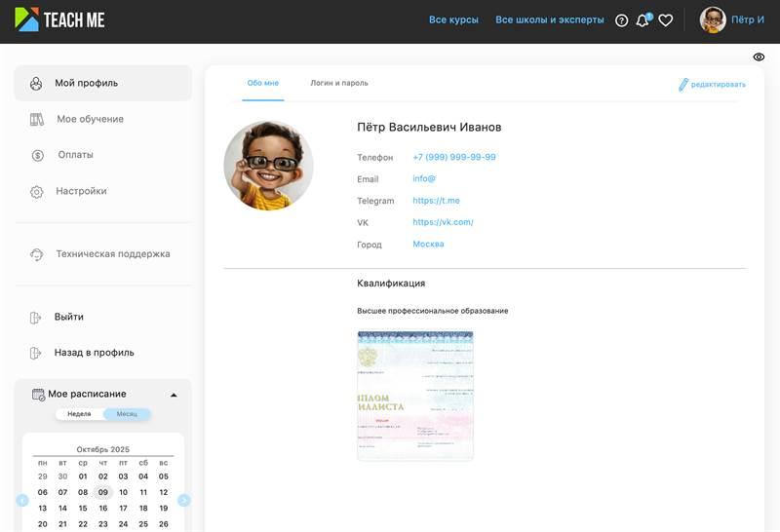Screen dimensions: 780x532
Task: Go to next month in calendar
Action: coord(183,500)
